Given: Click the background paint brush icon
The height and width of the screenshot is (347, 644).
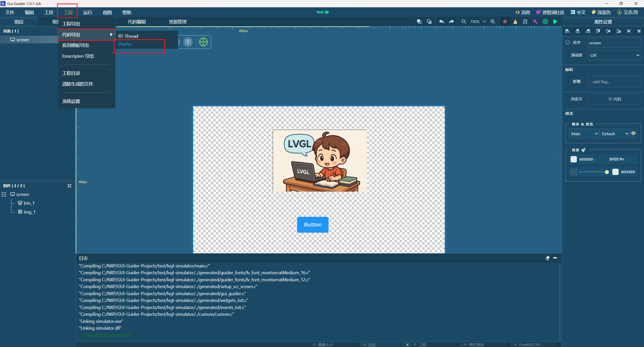Looking at the screenshot, I should pos(584,150).
